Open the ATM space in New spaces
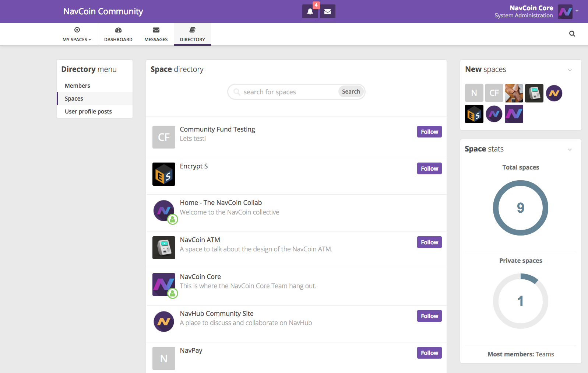The image size is (588, 373). pos(534,93)
